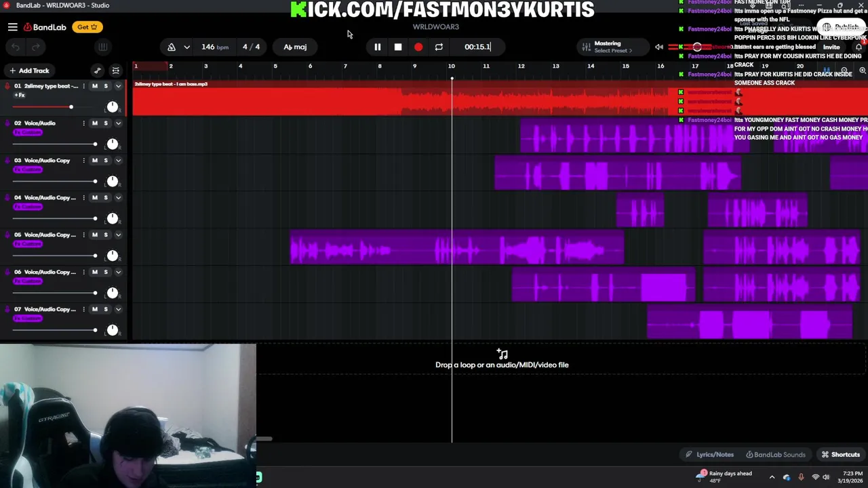Mute track 04 Voice/Audio Copy
Screen dimensions: 868x488
coord(95,198)
